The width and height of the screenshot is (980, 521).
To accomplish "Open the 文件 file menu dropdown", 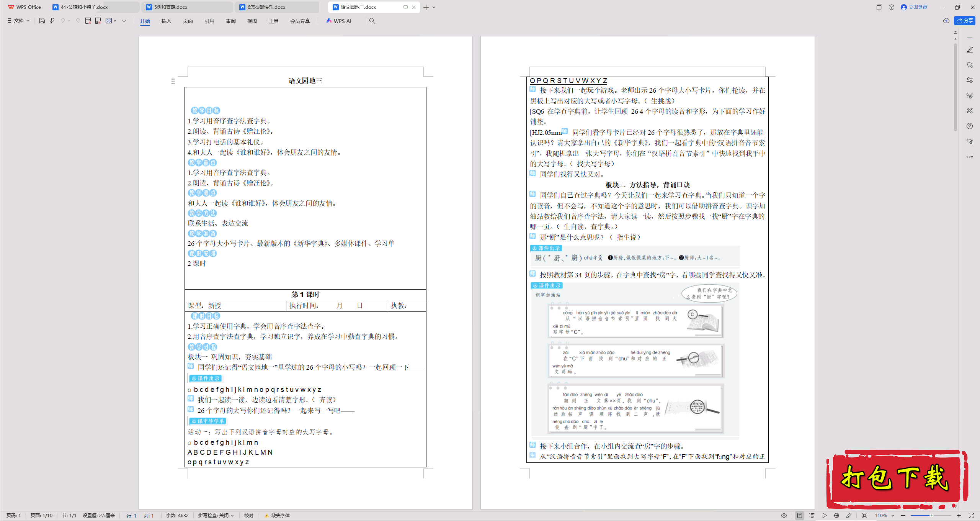I will (18, 21).
